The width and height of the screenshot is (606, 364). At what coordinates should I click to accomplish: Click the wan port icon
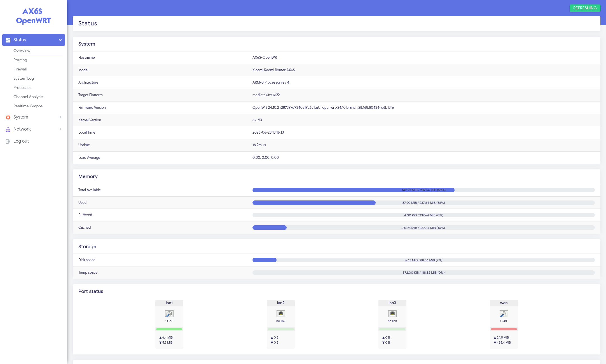pyautogui.click(x=504, y=314)
